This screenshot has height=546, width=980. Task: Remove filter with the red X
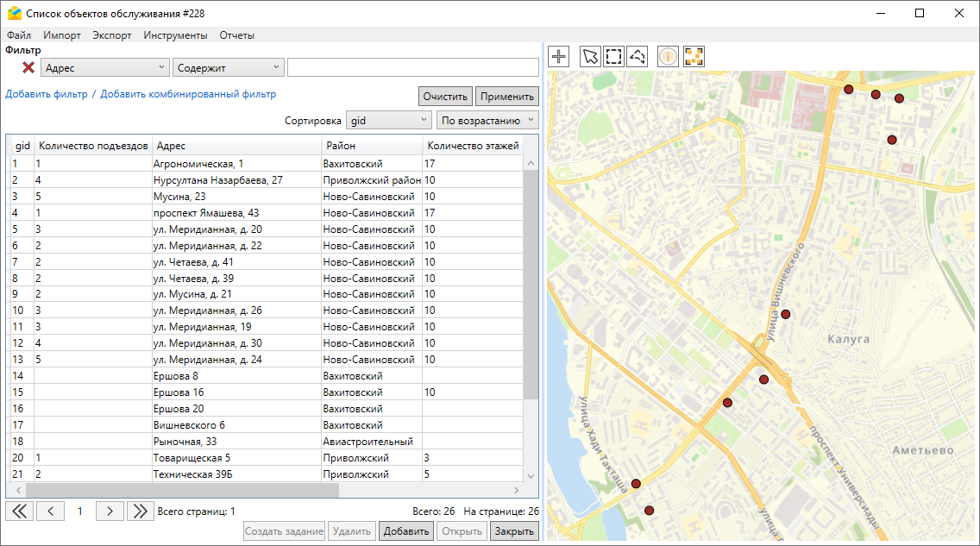point(28,67)
